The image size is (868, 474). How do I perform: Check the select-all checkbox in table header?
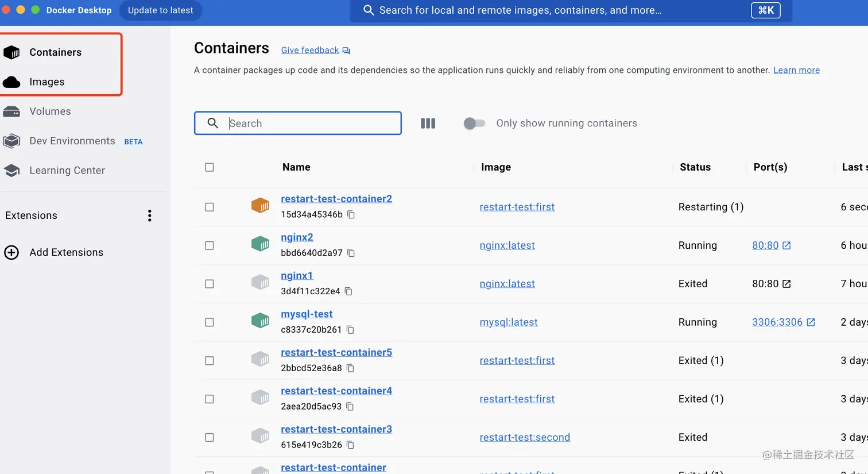click(210, 167)
